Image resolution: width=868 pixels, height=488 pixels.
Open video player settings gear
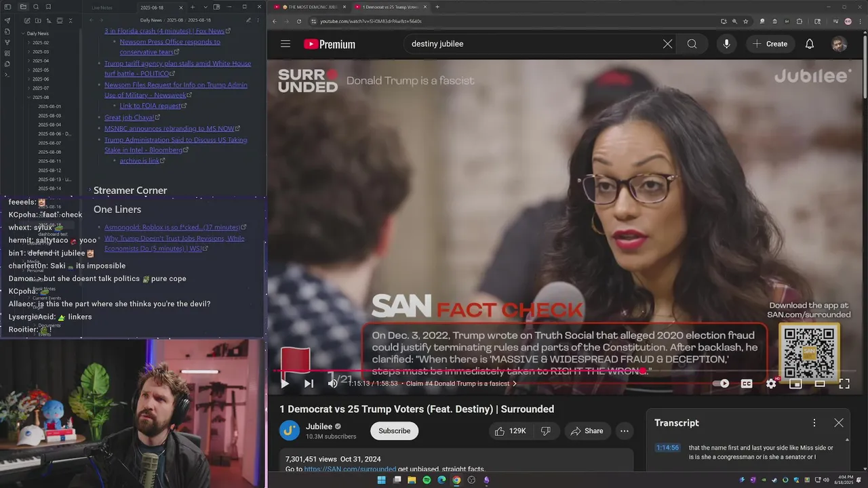coord(771,384)
